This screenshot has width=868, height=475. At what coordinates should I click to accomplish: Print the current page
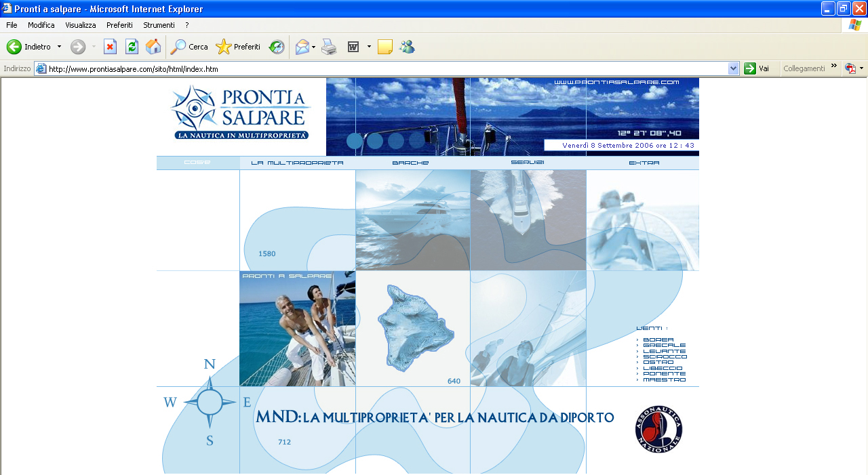(x=329, y=47)
